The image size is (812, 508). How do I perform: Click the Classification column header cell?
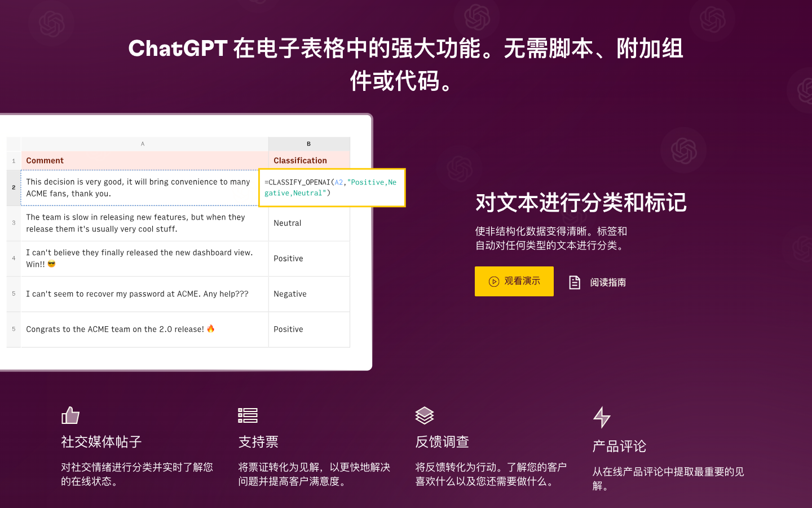click(x=309, y=160)
